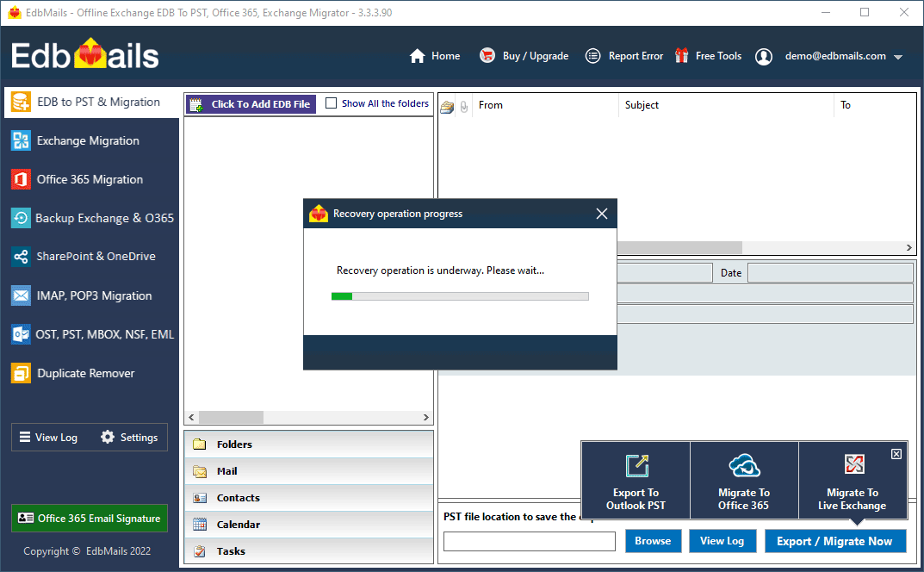Image resolution: width=924 pixels, height=572 pixels.
Task: Switch to Office 365 Migration section
Action: tap(91, 179)
